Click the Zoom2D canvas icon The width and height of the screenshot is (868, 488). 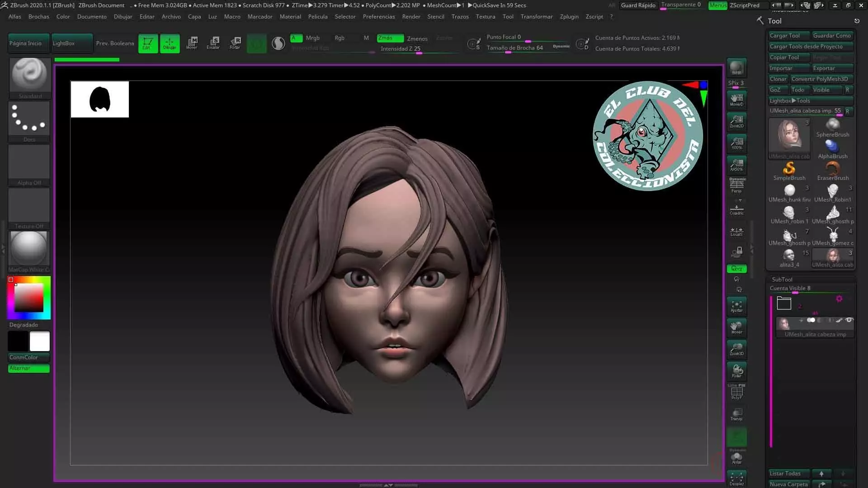(x=736, y=121)
